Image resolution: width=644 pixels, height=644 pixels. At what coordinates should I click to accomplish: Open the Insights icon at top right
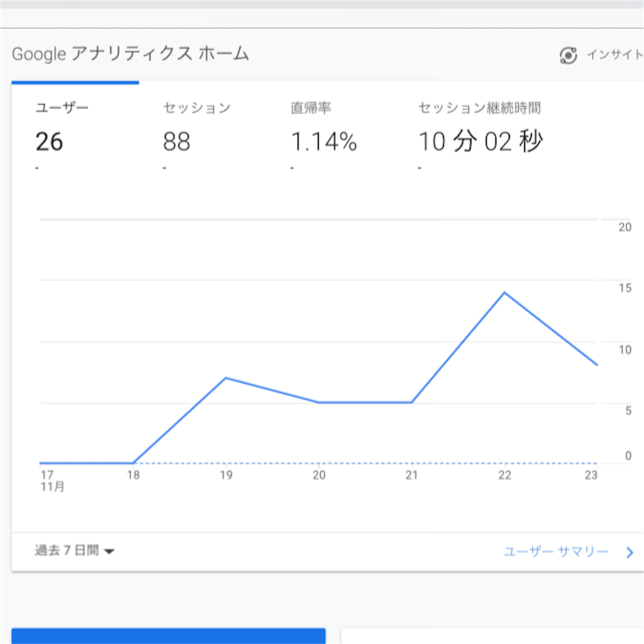569,55
